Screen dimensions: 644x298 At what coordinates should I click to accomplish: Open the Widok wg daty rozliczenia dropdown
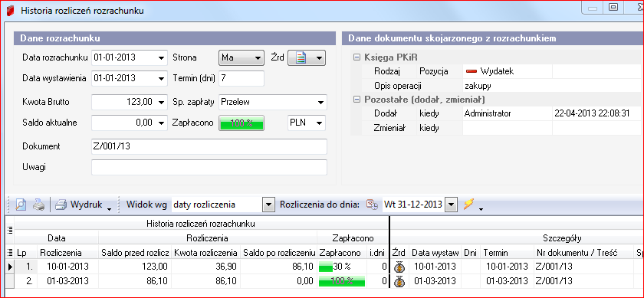tap(268, 204)
